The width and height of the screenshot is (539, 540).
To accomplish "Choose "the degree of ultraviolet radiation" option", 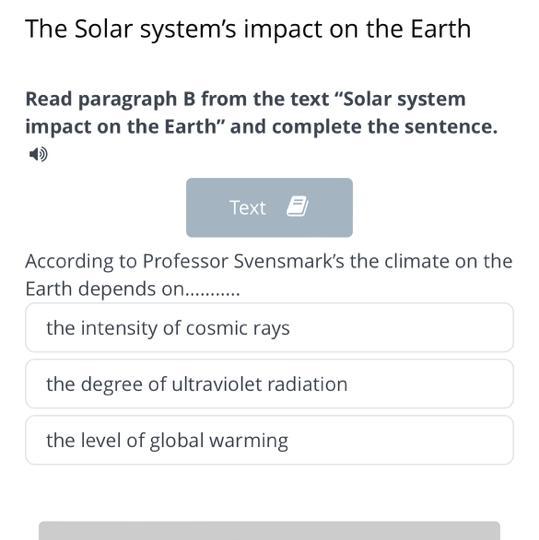I will [x=269, y=384].
